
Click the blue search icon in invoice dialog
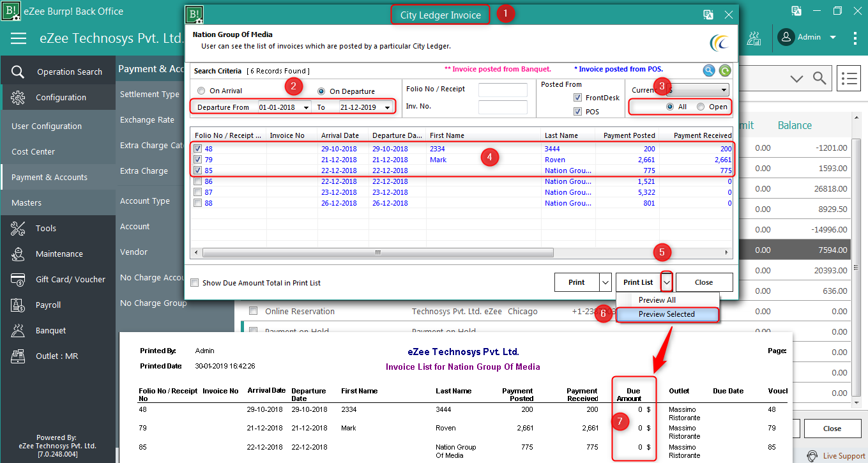click(709, 70)
